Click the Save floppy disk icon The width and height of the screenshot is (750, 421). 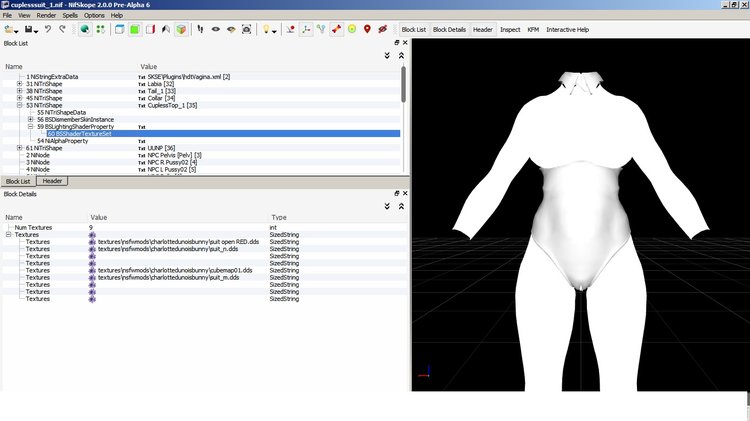pyautogui.click(x=28, y=30)
